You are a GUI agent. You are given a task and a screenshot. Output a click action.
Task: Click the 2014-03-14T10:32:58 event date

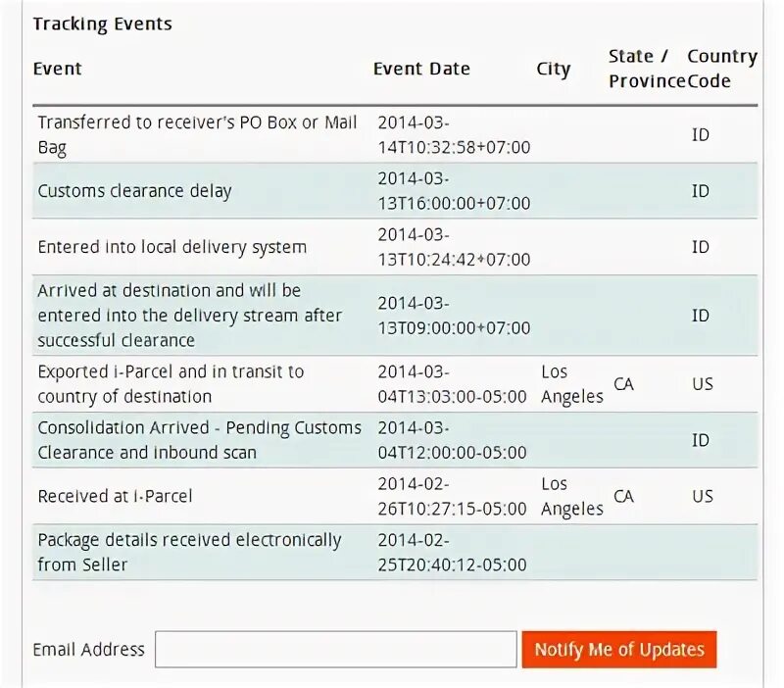(454, 134)
